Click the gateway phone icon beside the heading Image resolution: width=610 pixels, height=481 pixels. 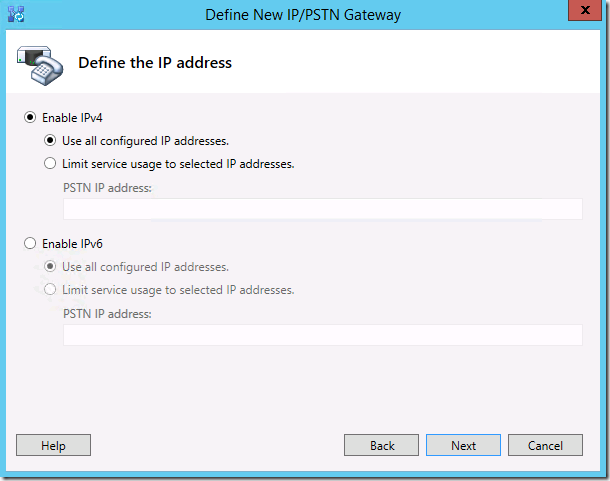point(40,66)
